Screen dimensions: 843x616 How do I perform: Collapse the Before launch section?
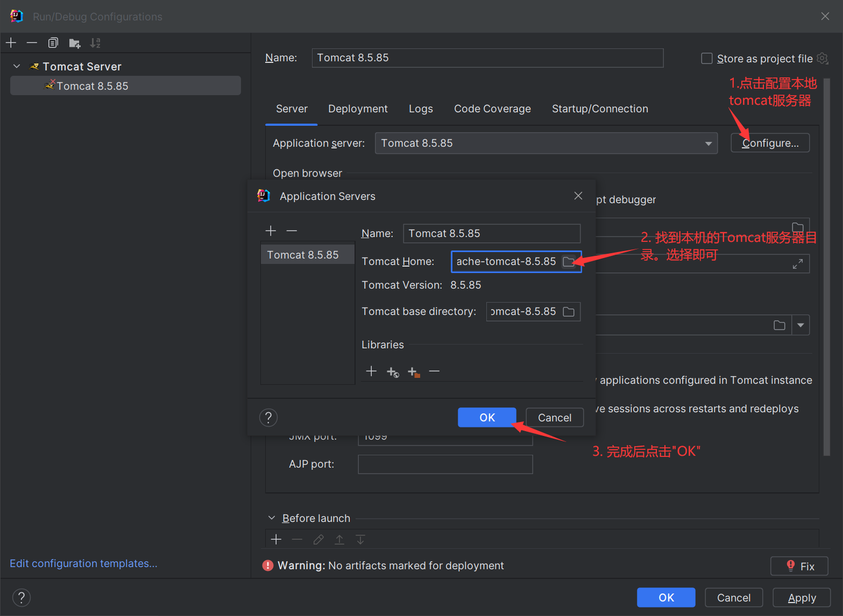coord(272,518)
